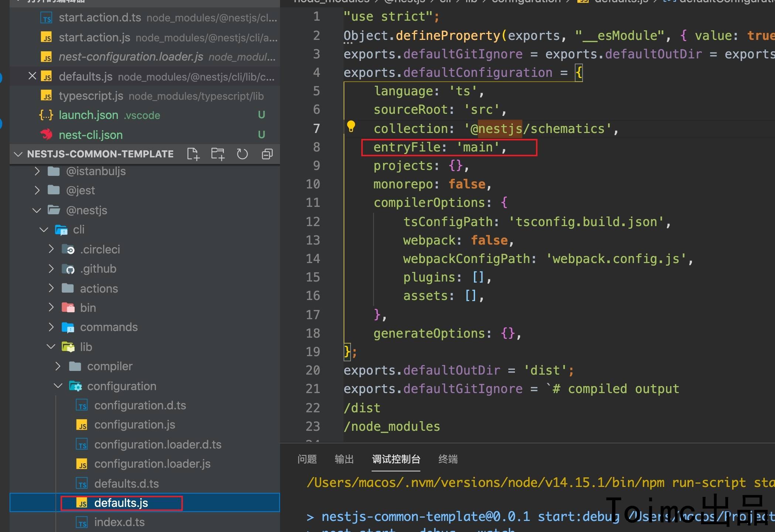Click the JS icon of start.action.js
The width and height of the screenshot is (775, 532).
pyautogui.click(x=46, y=37)
